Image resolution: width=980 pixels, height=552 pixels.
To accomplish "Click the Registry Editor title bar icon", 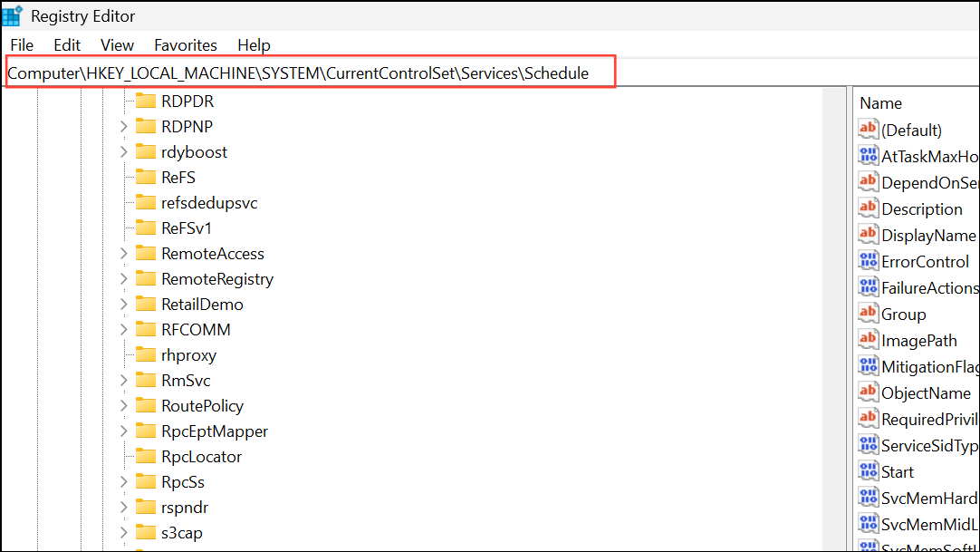I will pyautogui.click(x=12, y=15).
